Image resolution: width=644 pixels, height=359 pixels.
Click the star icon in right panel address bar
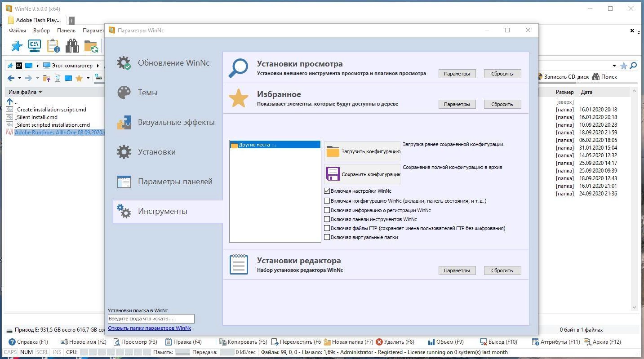(x=624, y=66)
